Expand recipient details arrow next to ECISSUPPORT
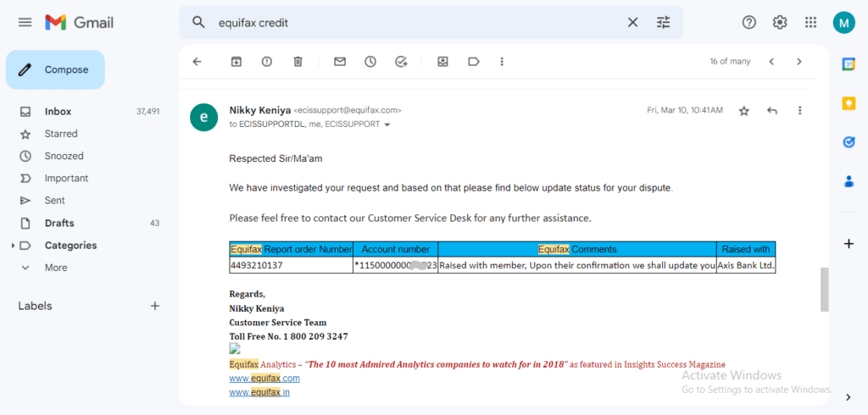The image size is (868, 415). pos(387,125)
